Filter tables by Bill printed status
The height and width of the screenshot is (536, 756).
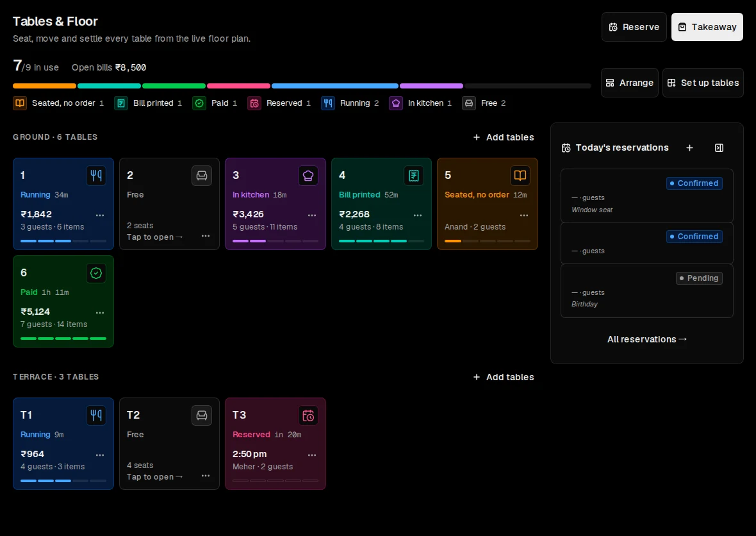pos(148,103)
